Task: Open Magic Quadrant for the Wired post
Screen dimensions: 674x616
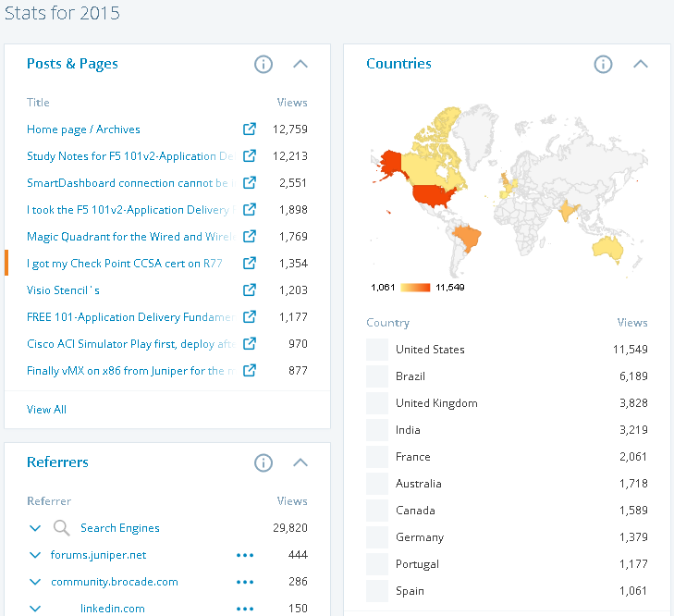Action: [x=131, y=237]
